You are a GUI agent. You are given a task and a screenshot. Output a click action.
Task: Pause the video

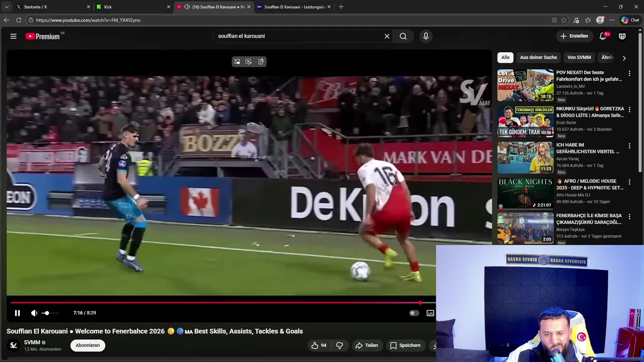click(17, 313)
